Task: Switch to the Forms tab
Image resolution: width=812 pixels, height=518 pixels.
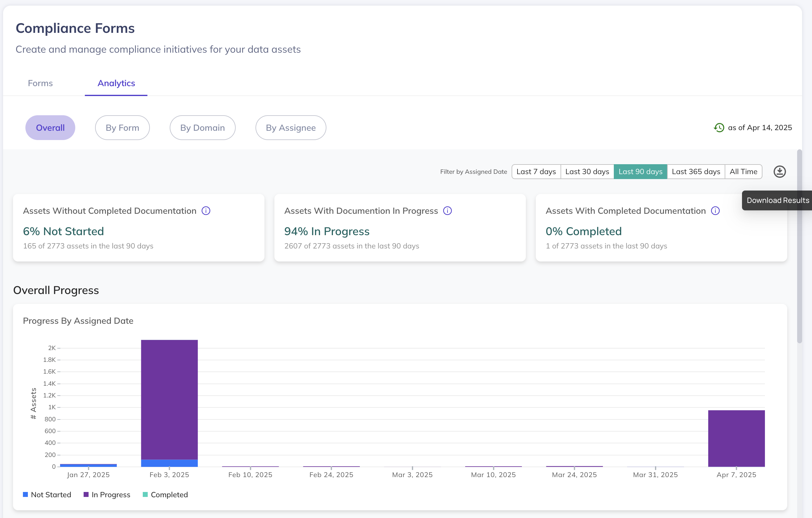Action: pyautogui.click(x=40, y=83)
